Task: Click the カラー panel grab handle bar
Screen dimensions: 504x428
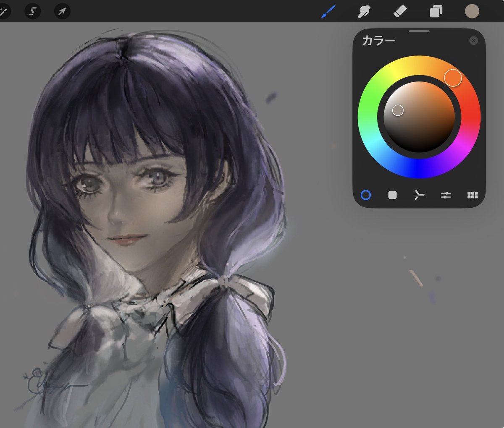Action: (419, 31)
